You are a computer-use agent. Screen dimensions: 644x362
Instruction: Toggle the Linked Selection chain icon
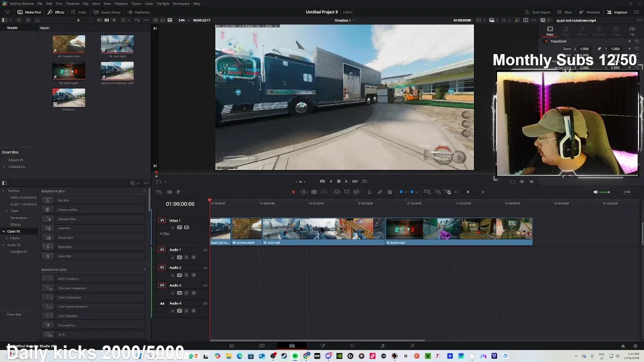[380, 192]
